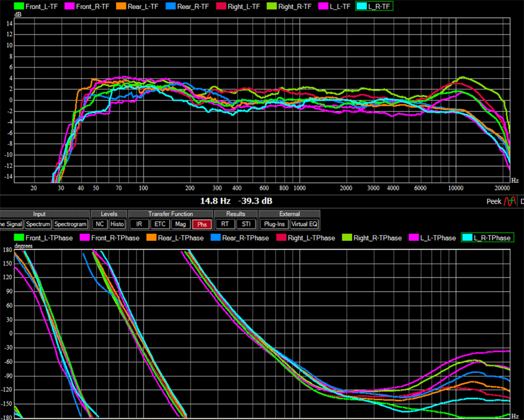
Task: Open the Plug-Ins external panel
Action: [x=275, y=224]
